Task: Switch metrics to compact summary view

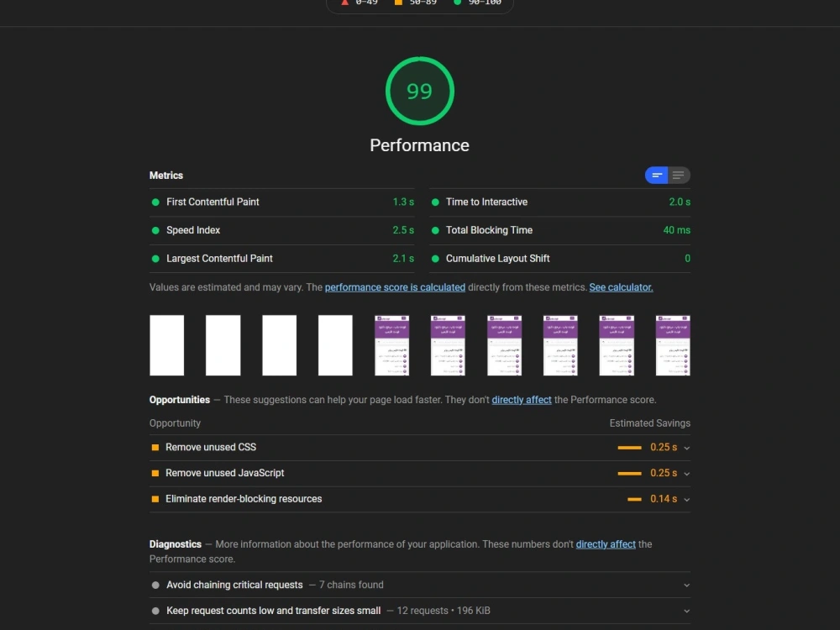Action: pyautogui.click(x=656, y=176)
